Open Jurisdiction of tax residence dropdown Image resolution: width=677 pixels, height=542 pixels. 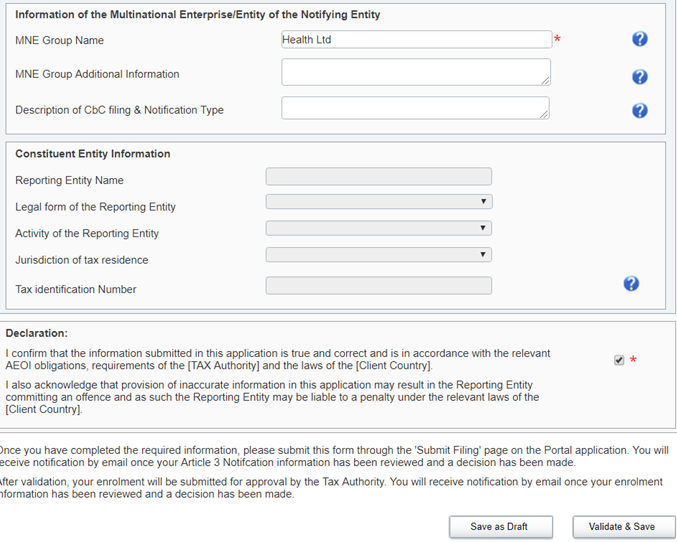379,255
